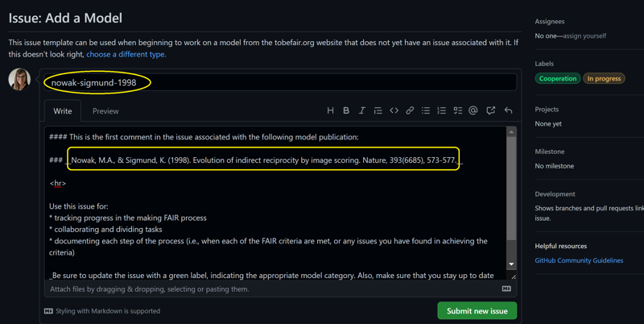Click the Markdown icon beside attach files
Screen dimensions: 644x324
tap(506, 289)
